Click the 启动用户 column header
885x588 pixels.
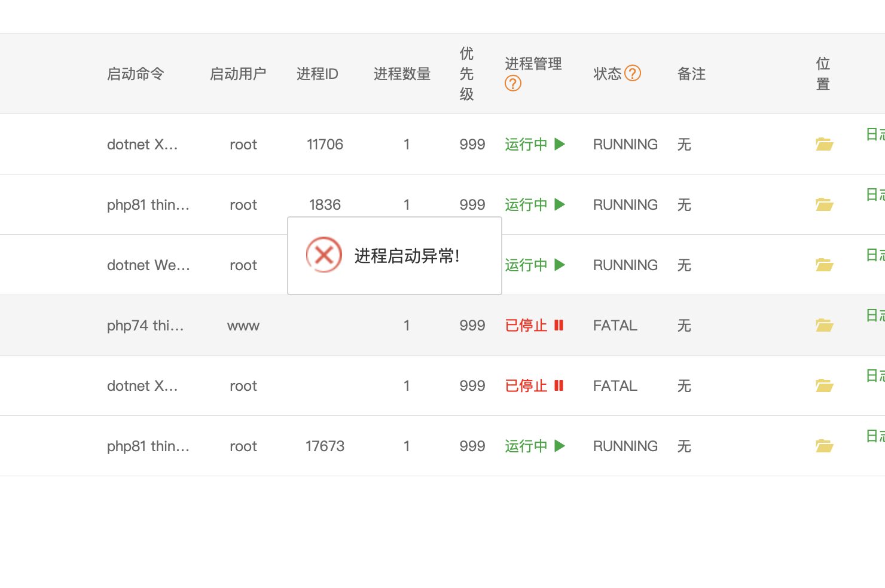pyautogui.click(x=238, y=73)
